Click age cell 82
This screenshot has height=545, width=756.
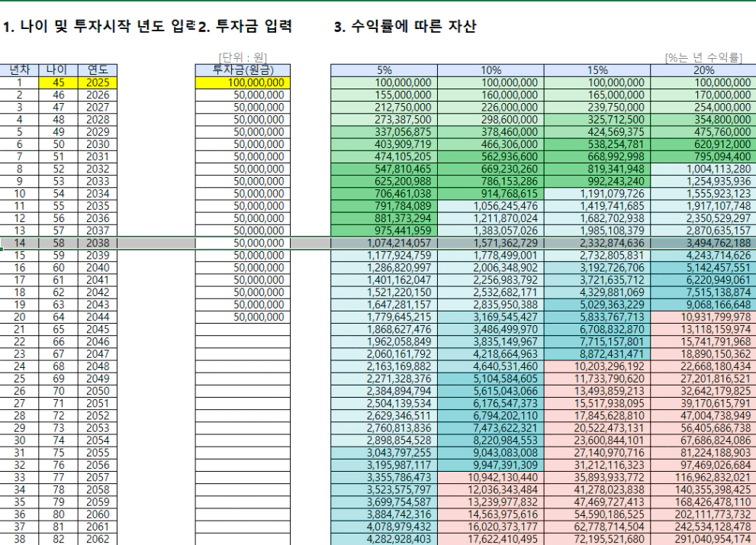pos(58,539)
